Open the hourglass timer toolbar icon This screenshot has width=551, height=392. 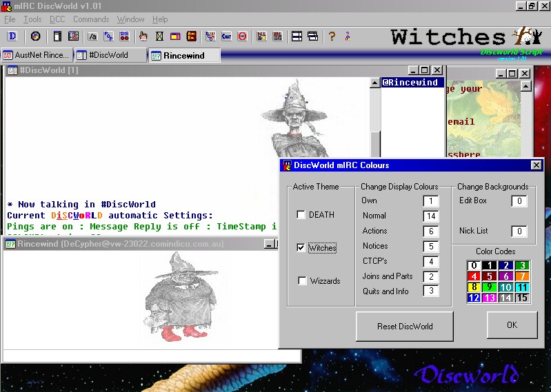point(159,37)
